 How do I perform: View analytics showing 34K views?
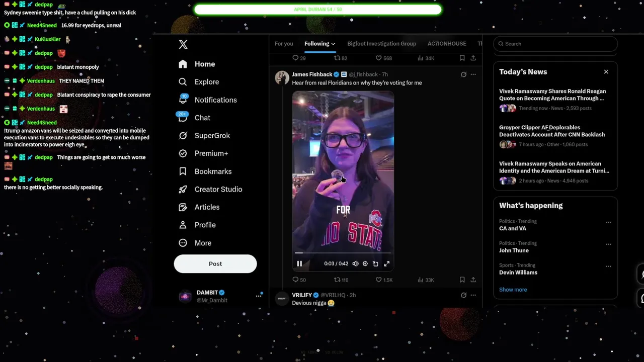[x=426, y=58]
